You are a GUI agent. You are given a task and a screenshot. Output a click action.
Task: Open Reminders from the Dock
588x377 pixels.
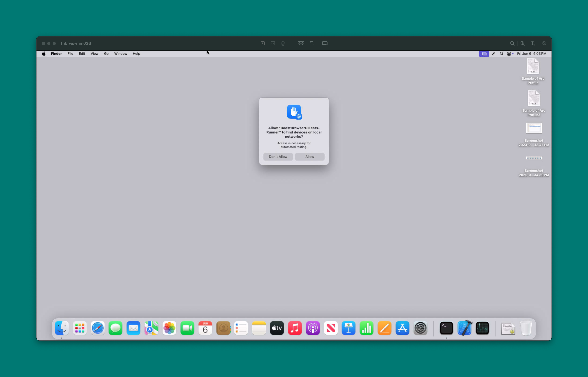click(x=241, y=328)
